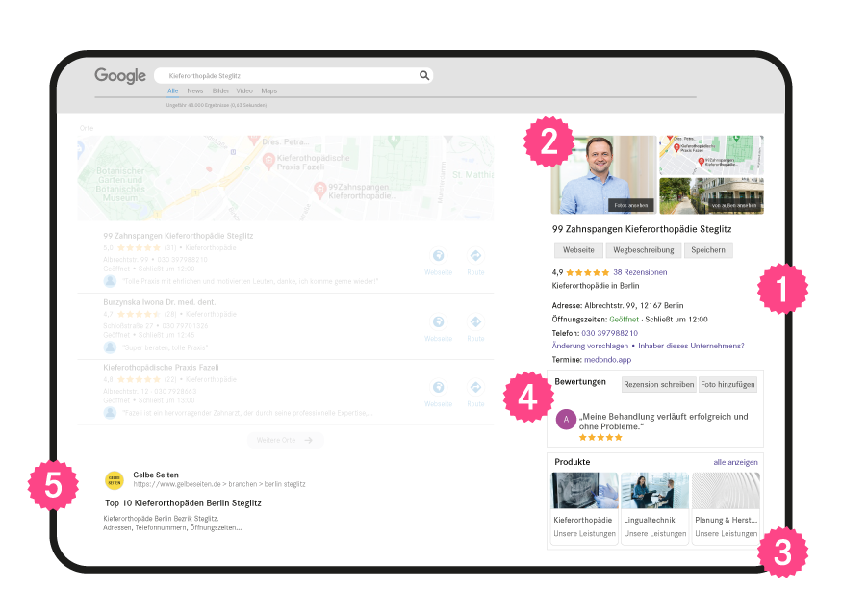
Task: Click the alle anzeigen link in Produkte
Action: (736, 462)
